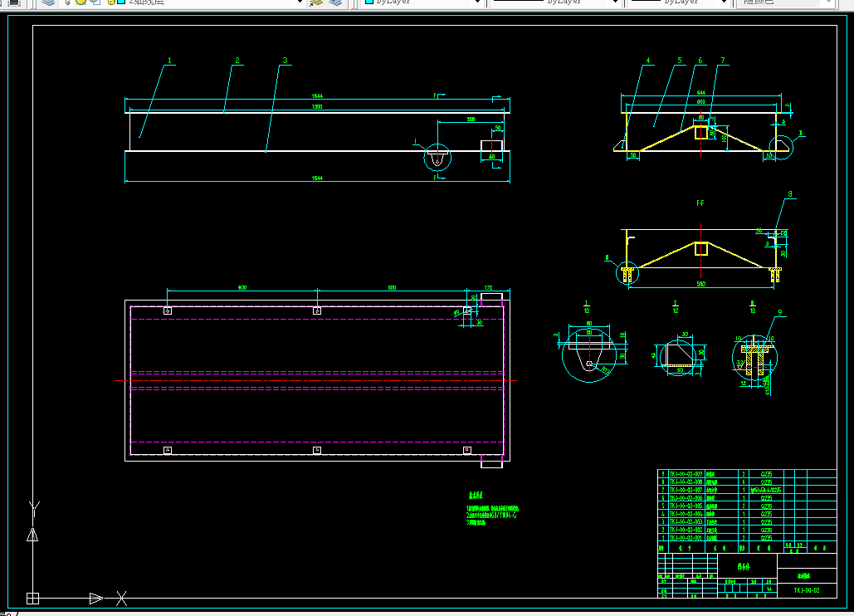Screen dimensions: 854x616
Task: Click the cyan layer color swatch
Action: [121, 2]
